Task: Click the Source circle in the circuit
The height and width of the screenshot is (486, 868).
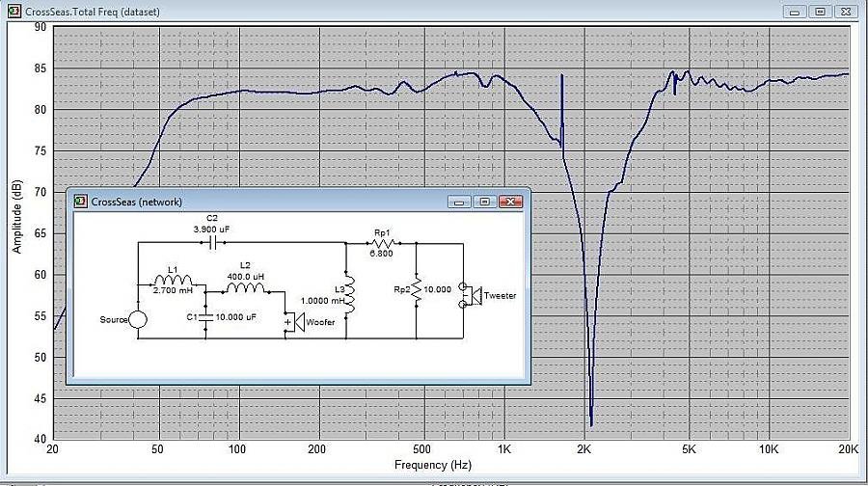Action: [137, 320]
